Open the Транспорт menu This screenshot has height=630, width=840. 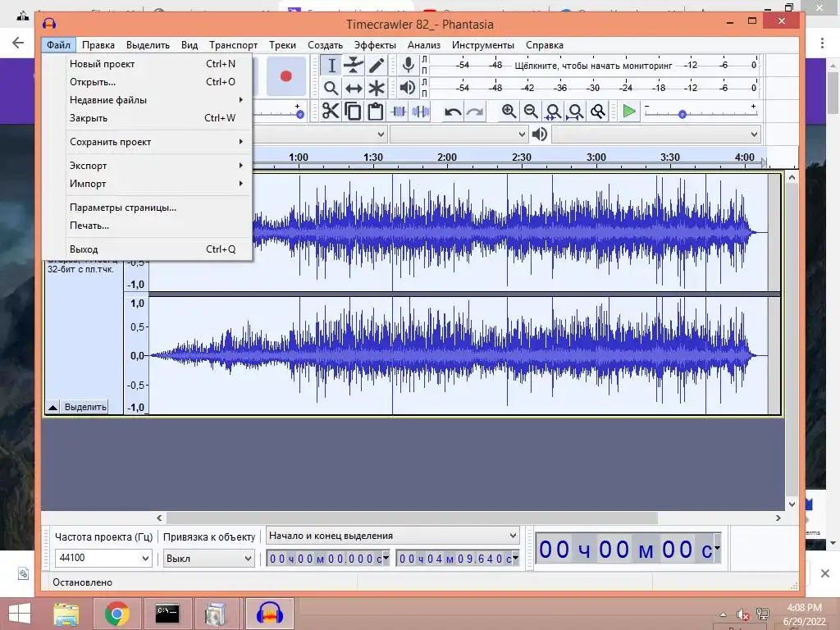coord(233,45)
